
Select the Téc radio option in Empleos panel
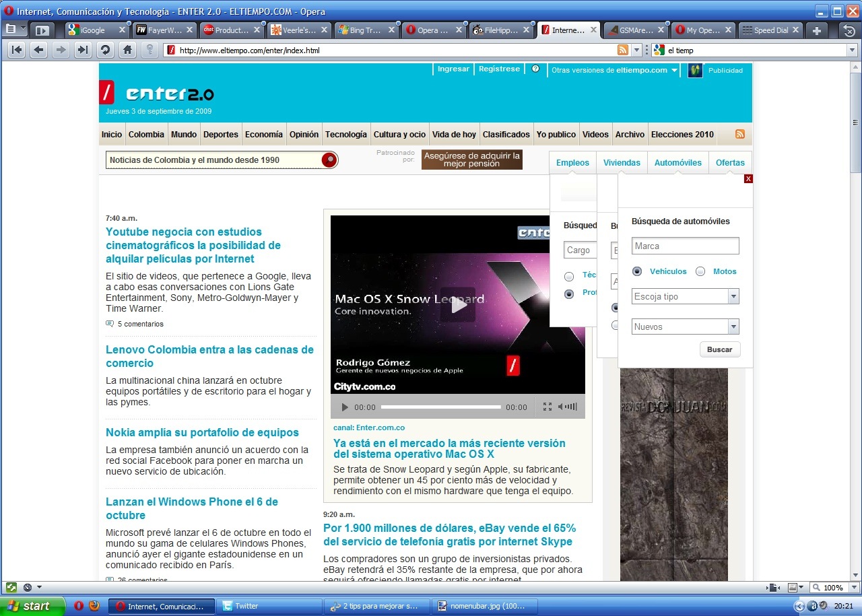point(569,276)
